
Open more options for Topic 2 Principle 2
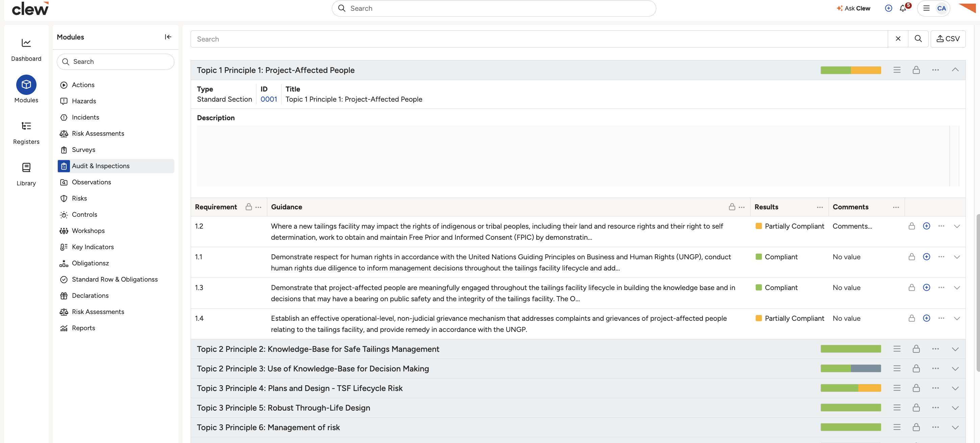[935, 349]
